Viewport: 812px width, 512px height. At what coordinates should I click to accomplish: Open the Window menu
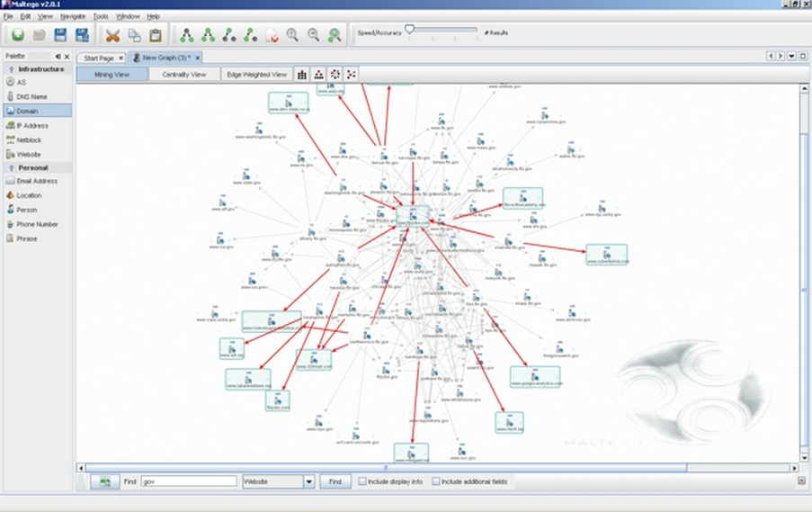(x=128, y=16)
